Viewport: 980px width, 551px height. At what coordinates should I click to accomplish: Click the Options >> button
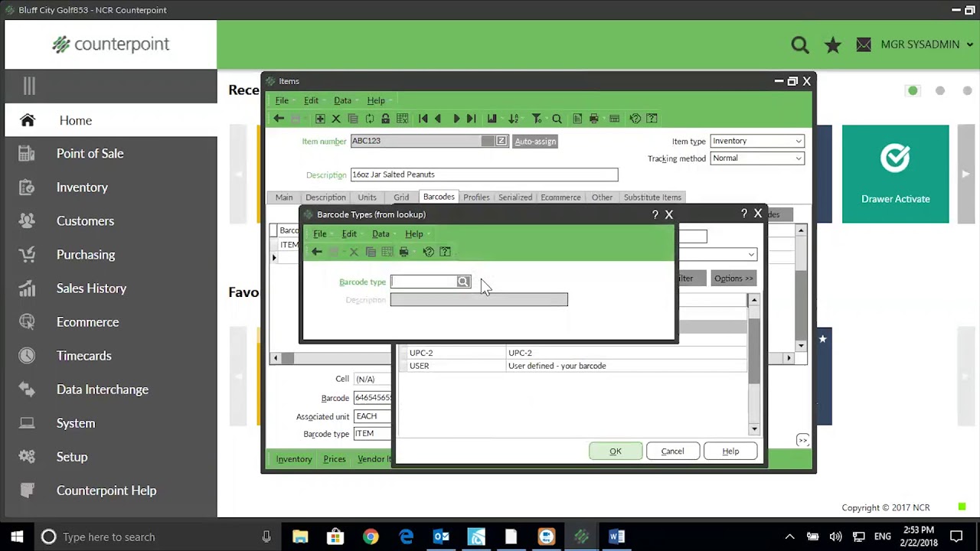[733, 279]
